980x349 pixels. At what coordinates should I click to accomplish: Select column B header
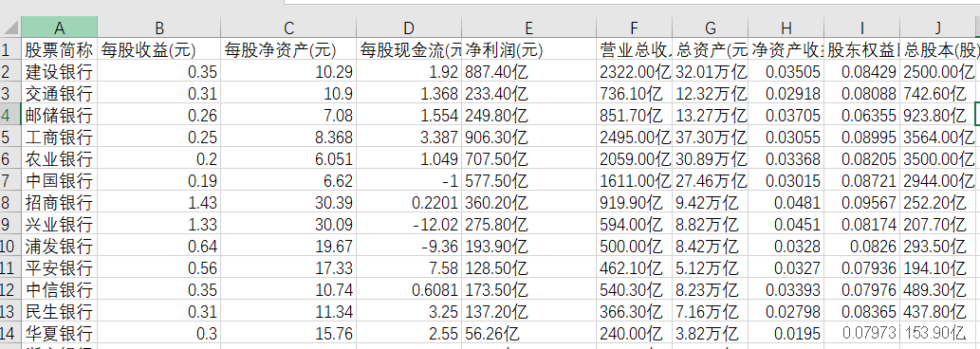[x=159, y=28]
